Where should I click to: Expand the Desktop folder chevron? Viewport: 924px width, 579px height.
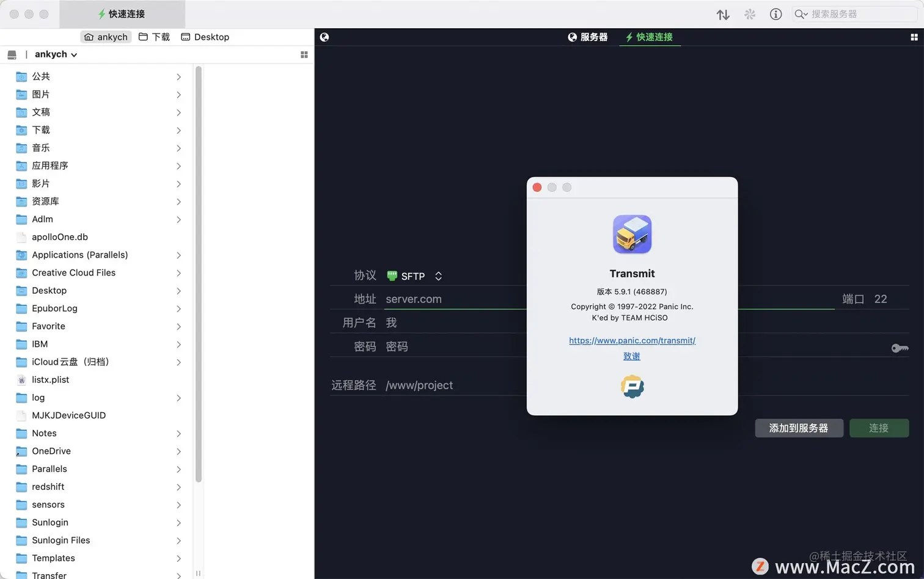(178, 291)
